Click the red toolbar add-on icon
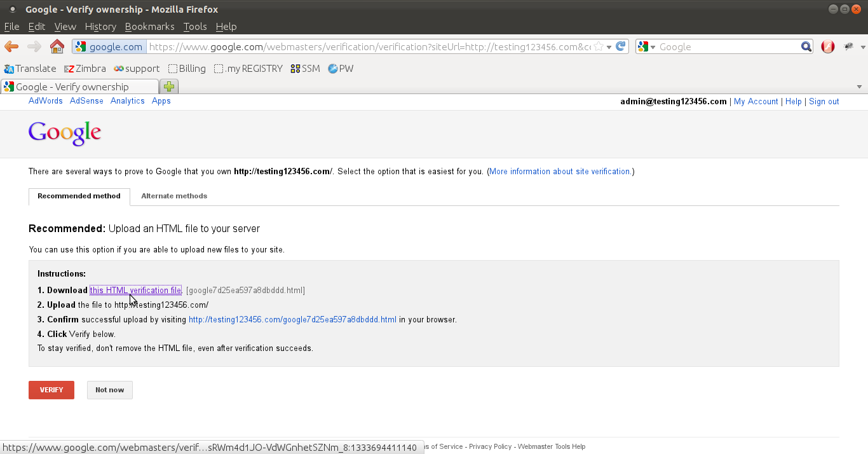 827,46
